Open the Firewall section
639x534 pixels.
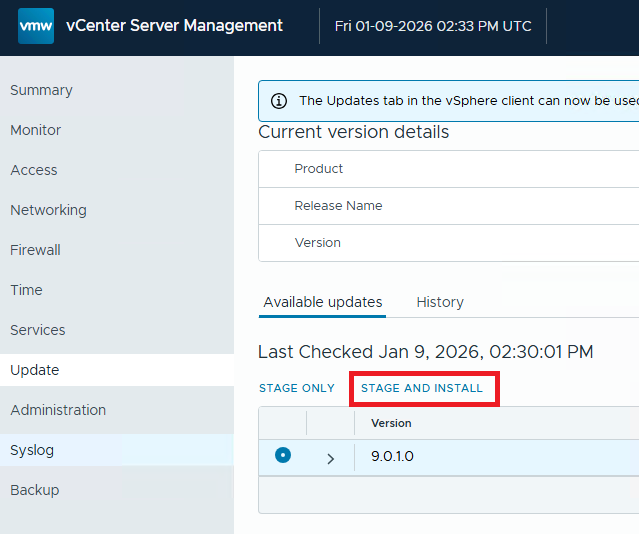pyautogui.click(x=35, y=250)
